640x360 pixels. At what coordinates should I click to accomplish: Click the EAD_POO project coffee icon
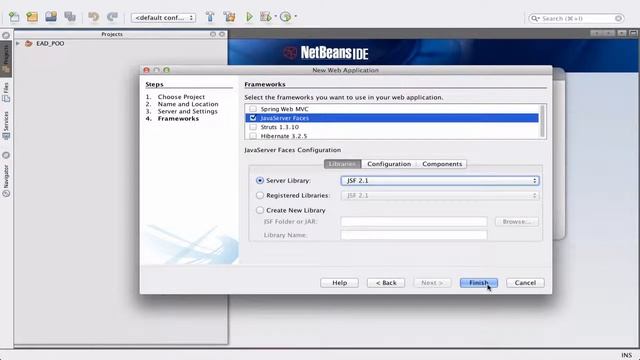point(29,43)
